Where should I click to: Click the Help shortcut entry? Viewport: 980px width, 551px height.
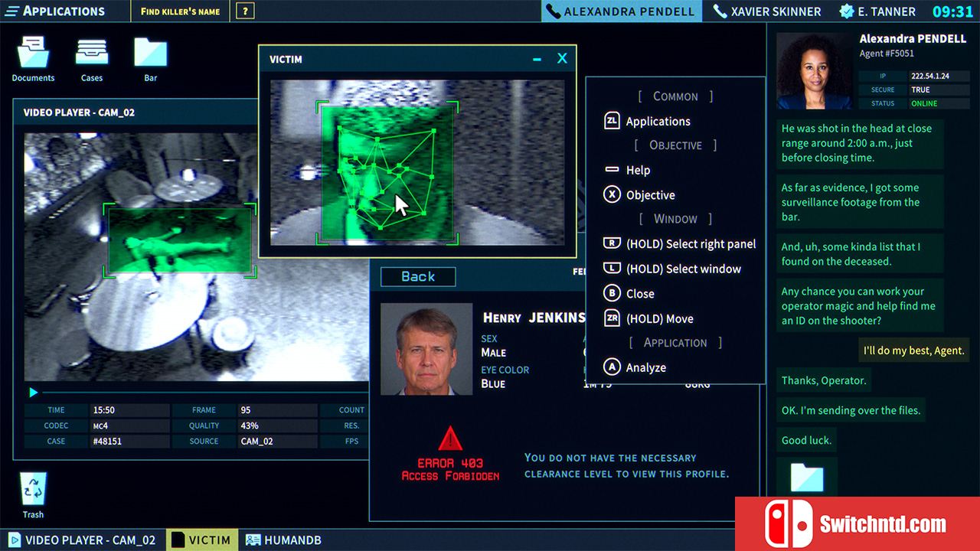click(627, 170)
